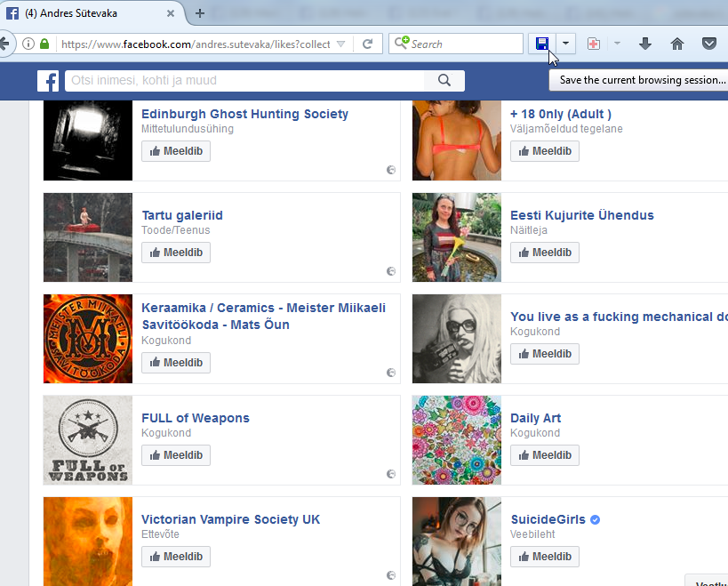Click Meeldib for Victorian Vampire Society UK

tap(176, 557)
